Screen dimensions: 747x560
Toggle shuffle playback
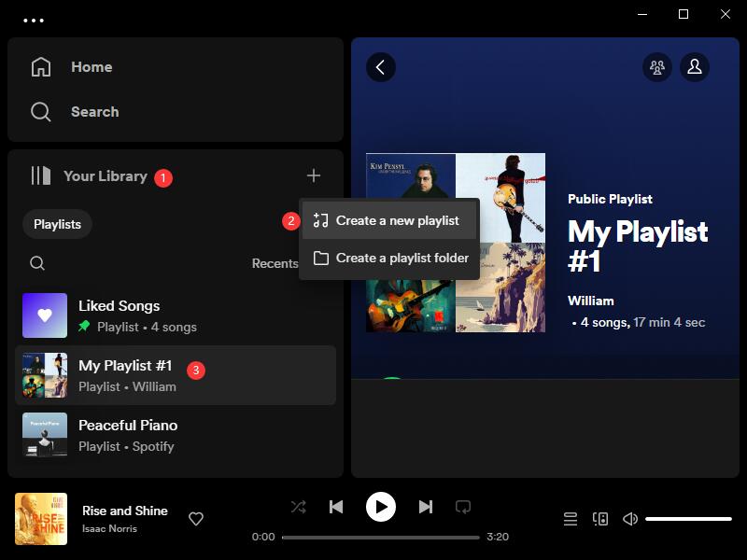tap(298, 507)
